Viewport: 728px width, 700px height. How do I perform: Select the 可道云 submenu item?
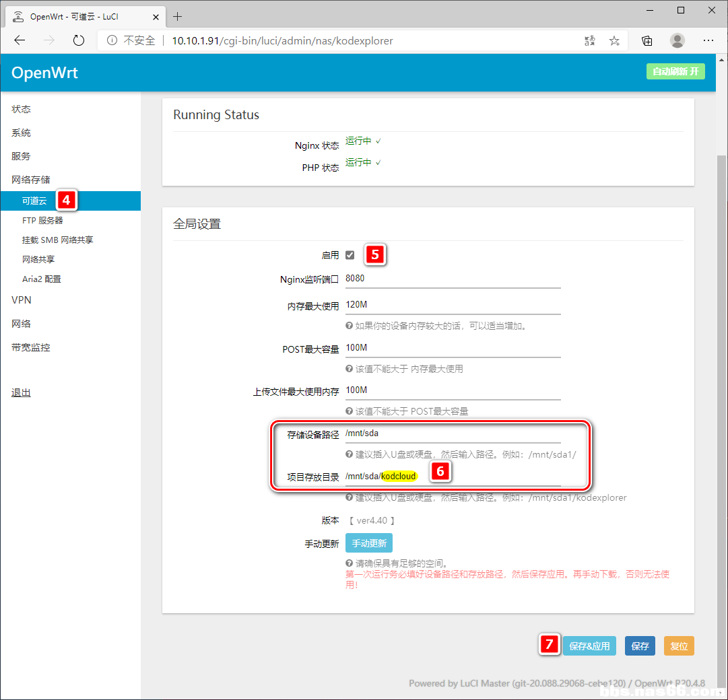click(71, 201)
